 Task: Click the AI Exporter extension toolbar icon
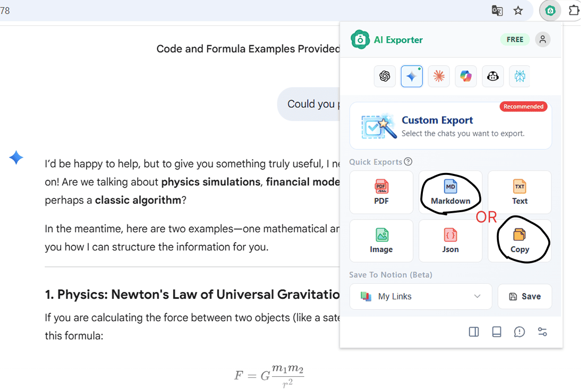(550, 11)
